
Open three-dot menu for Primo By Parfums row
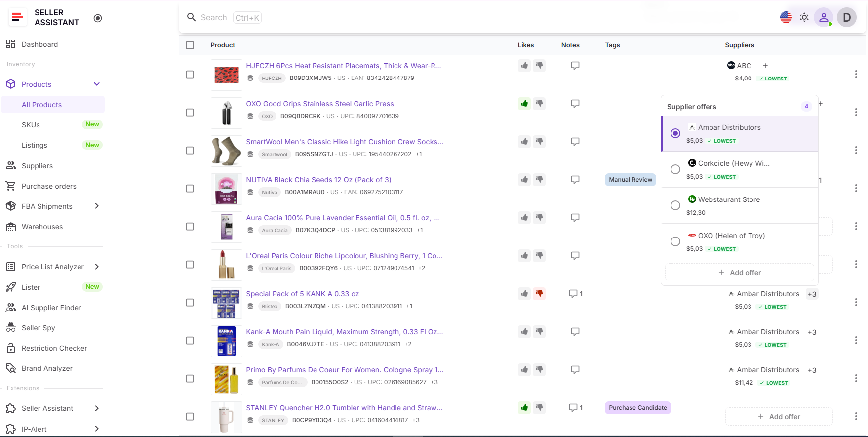coord(856,378)
